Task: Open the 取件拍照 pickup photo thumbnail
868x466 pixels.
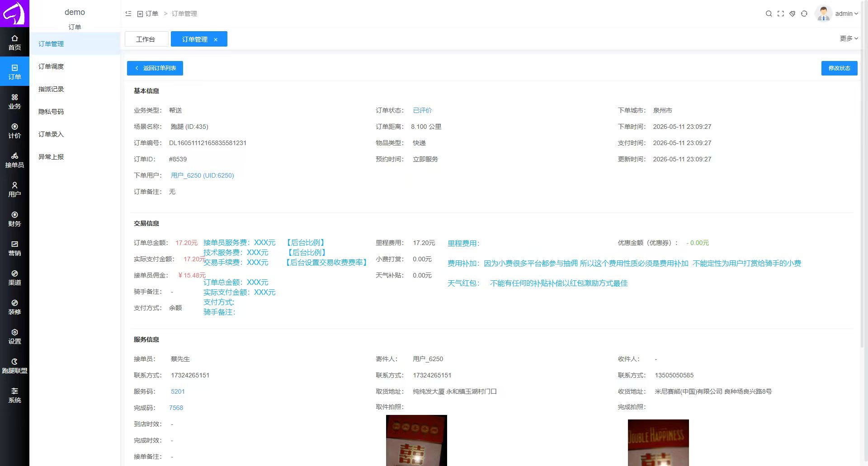Action: [x=416, y=440]
